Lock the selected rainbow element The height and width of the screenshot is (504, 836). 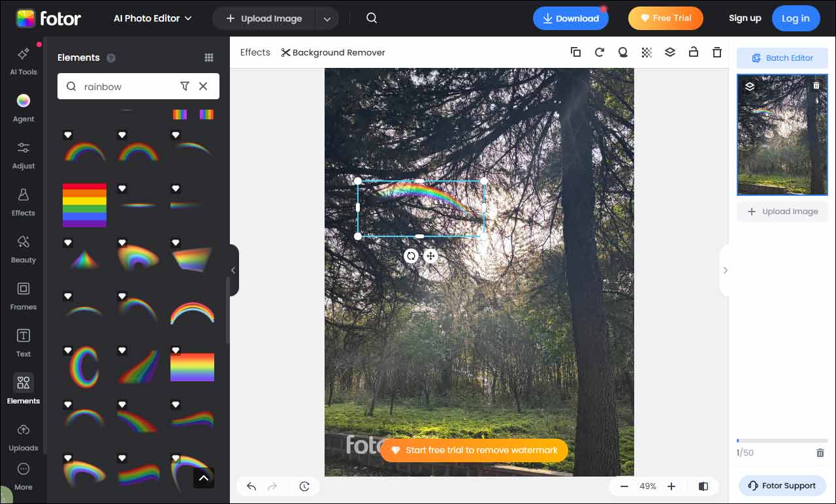click(x=694, y=52)
